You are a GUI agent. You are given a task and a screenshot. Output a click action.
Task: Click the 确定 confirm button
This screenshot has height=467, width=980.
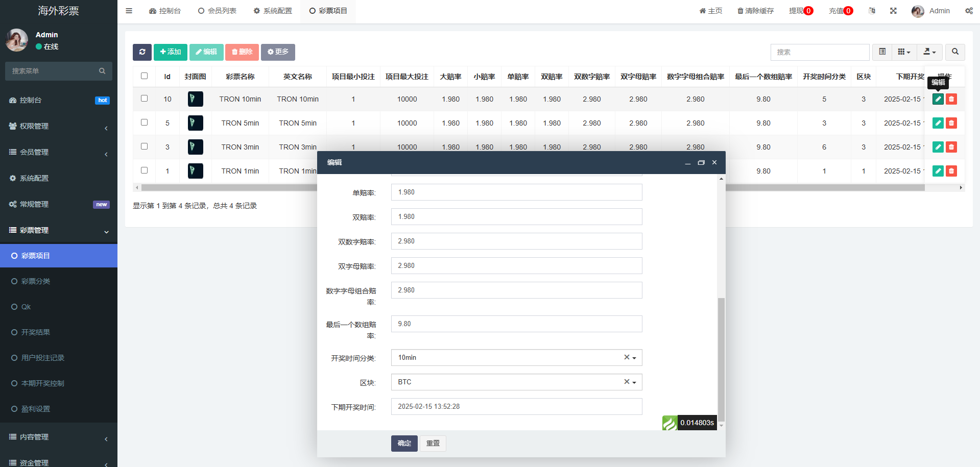pos(404,444)
